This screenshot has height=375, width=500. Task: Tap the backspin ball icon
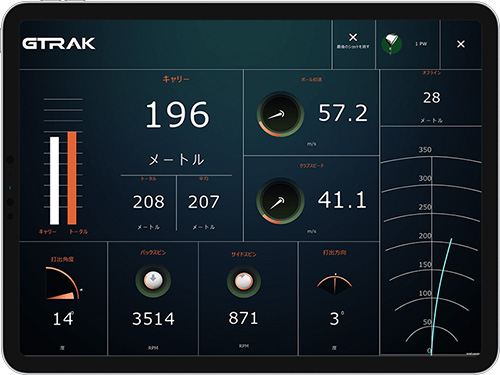pos(153,280)
